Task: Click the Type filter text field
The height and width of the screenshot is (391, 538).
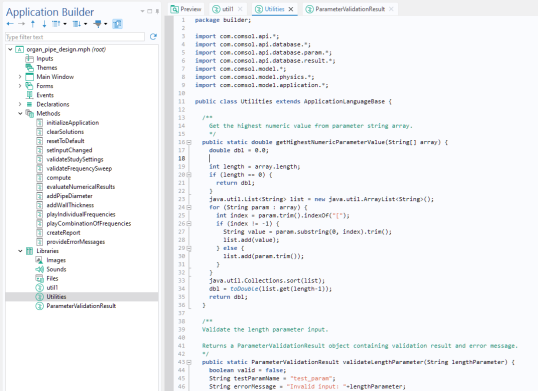Action: click(x=75, y=37)
